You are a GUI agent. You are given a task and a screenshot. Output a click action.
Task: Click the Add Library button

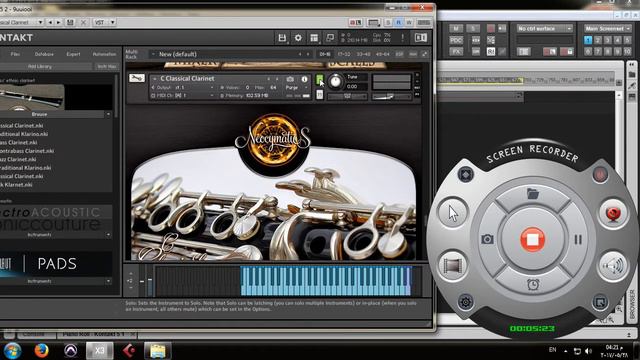click(x=40, y=66)
